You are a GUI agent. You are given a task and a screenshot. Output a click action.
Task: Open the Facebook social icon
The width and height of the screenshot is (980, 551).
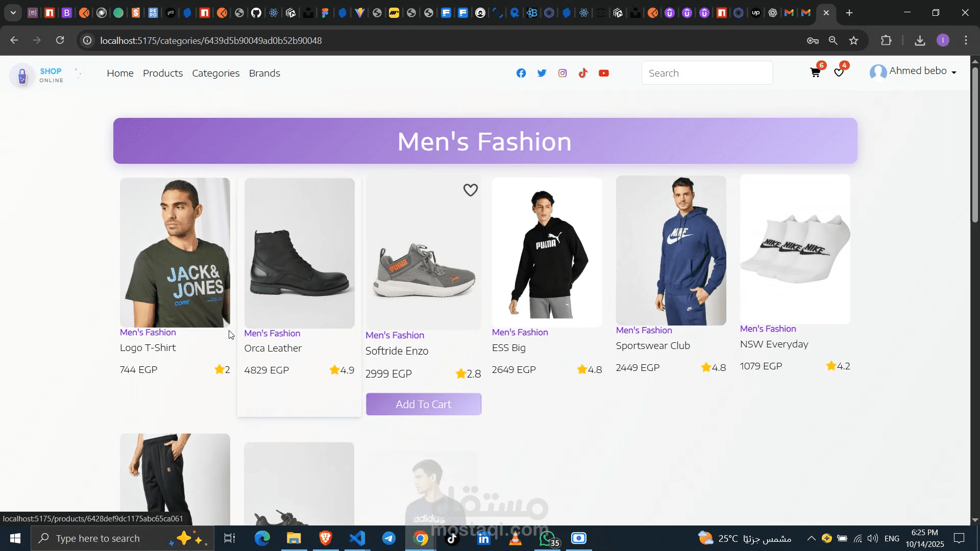[x=521, y=73]
